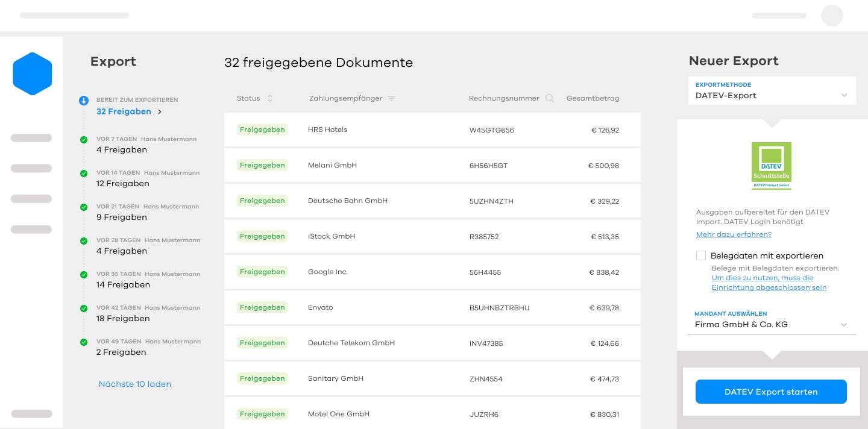Click the green check for the Vor 7 Tagen export
Screen dimensions: 868x429
(84, 140)
